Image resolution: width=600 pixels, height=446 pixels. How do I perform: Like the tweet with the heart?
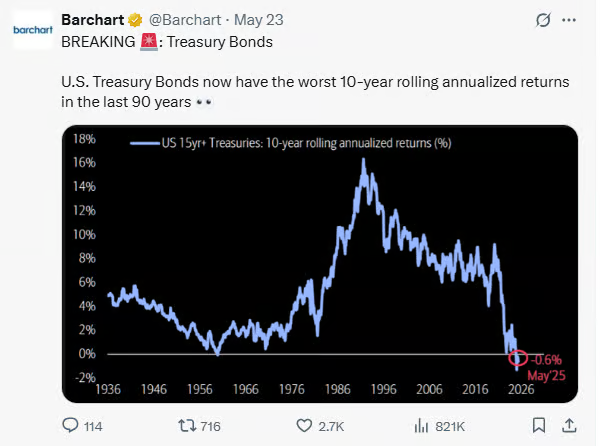[x=304, y=425]
